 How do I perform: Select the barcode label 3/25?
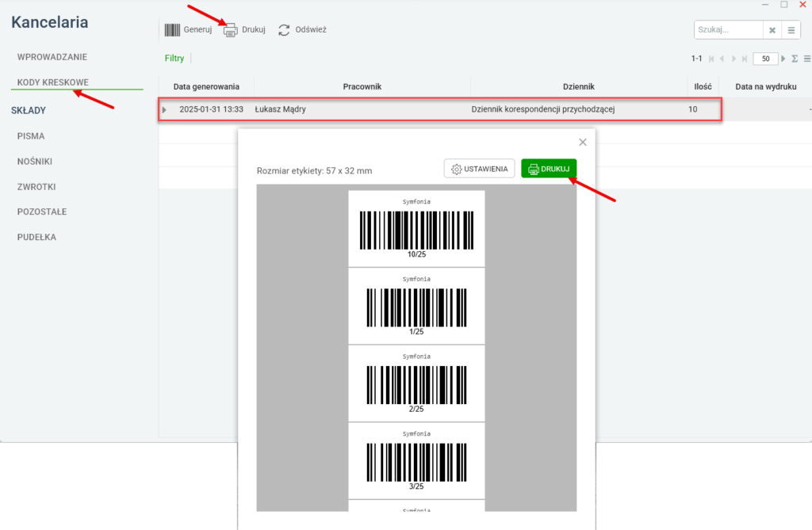pyautogui.click(x=416, y=460)
